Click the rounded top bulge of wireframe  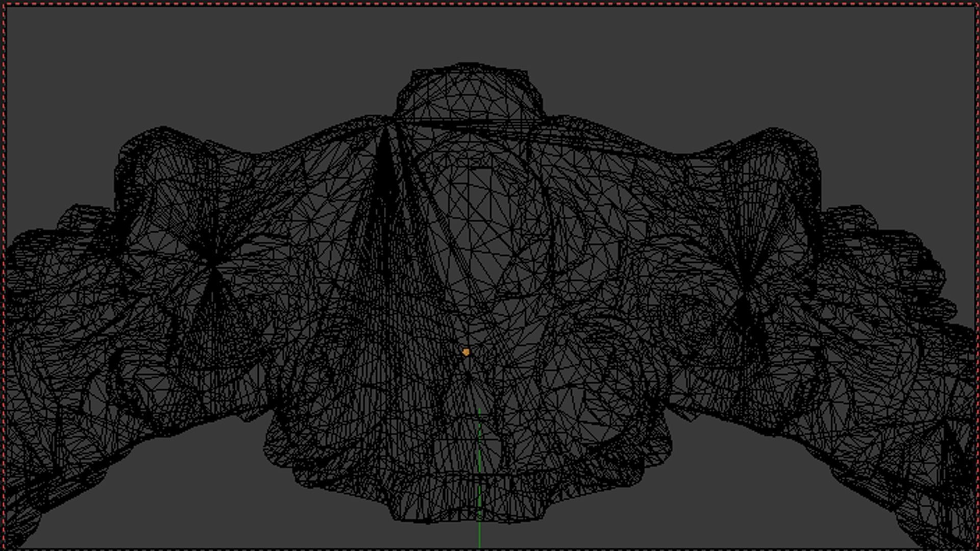[469, 92]
